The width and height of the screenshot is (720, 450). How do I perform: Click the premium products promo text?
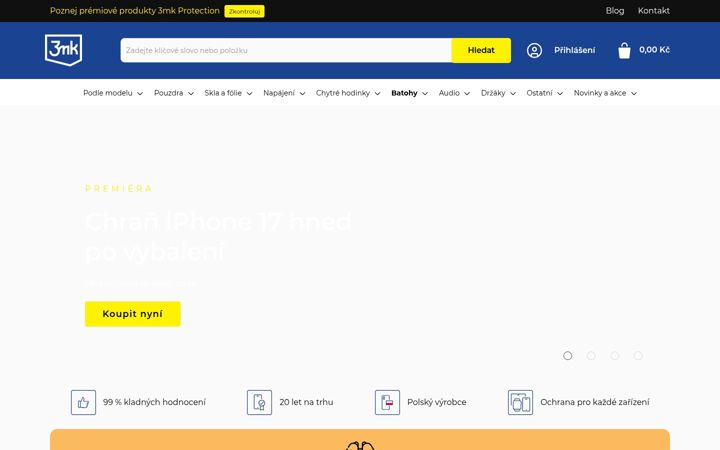(x=135, y=11)
